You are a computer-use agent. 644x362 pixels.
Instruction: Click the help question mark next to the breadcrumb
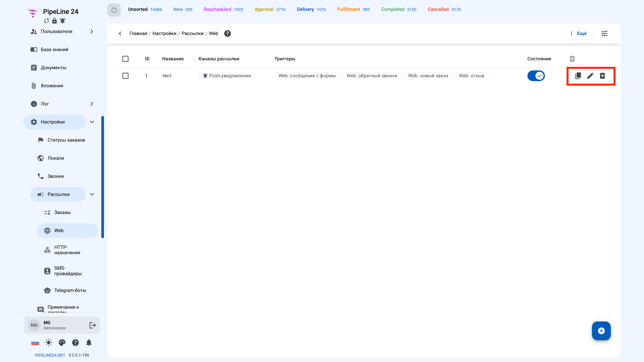(228, 34)
